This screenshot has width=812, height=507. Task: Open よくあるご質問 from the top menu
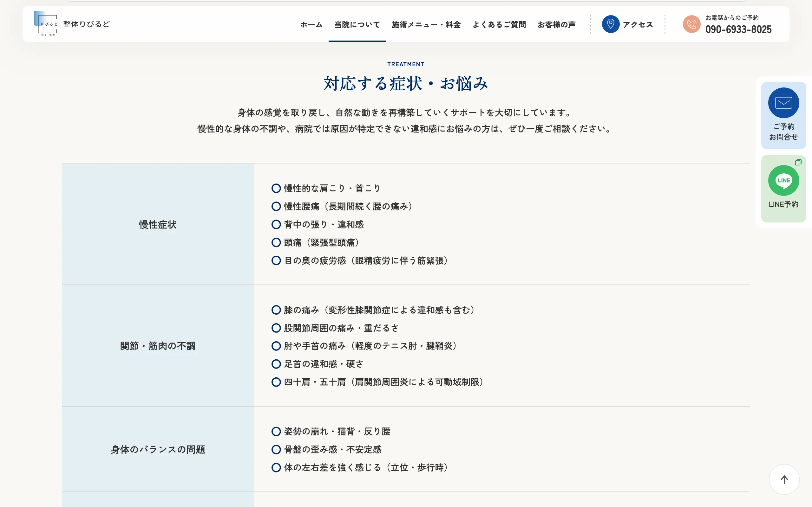point(499,24)
